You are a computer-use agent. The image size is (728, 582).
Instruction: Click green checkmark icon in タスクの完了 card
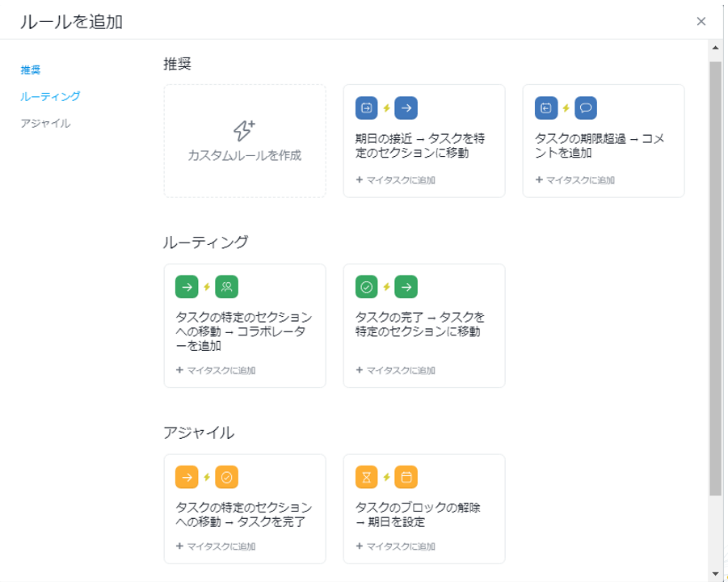(366, 287)
